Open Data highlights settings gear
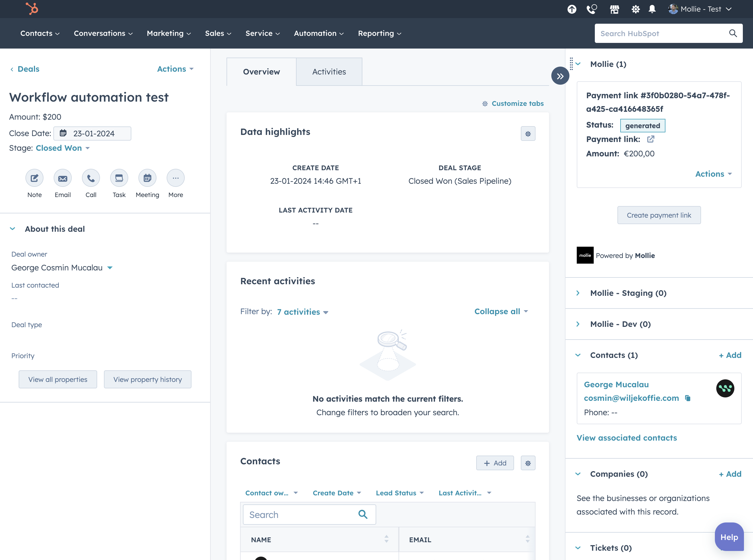The width and height of the screenshot is (753, 560). click(528, 134)
